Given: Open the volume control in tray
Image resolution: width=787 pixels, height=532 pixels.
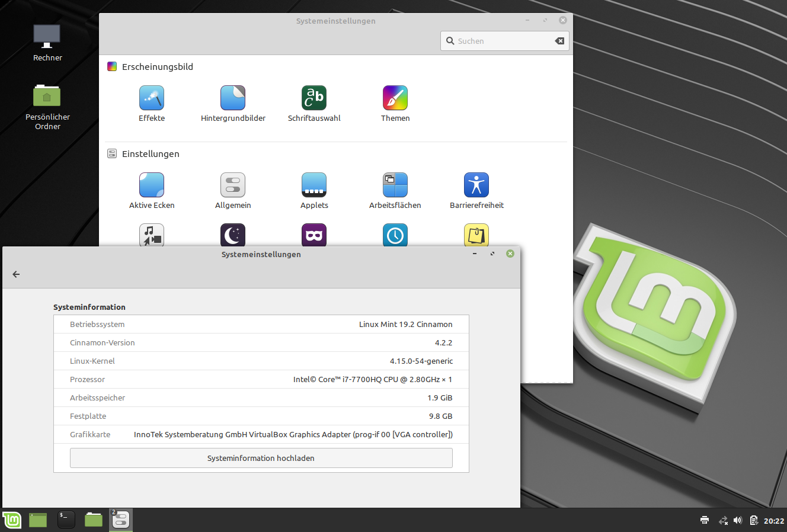Looking at the screenshot, I should pos(738,521).
